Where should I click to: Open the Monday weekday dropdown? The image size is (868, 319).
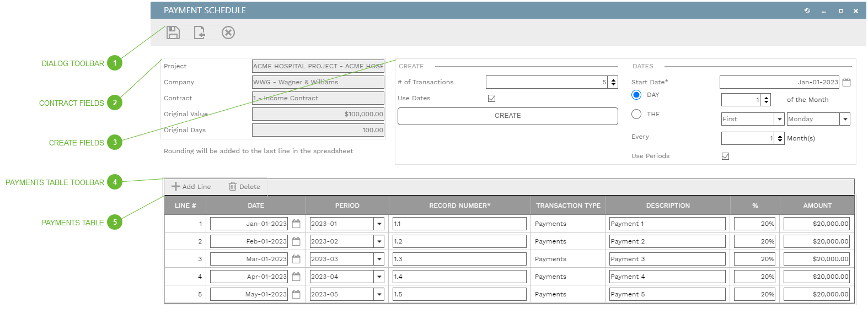coord(845,119)
